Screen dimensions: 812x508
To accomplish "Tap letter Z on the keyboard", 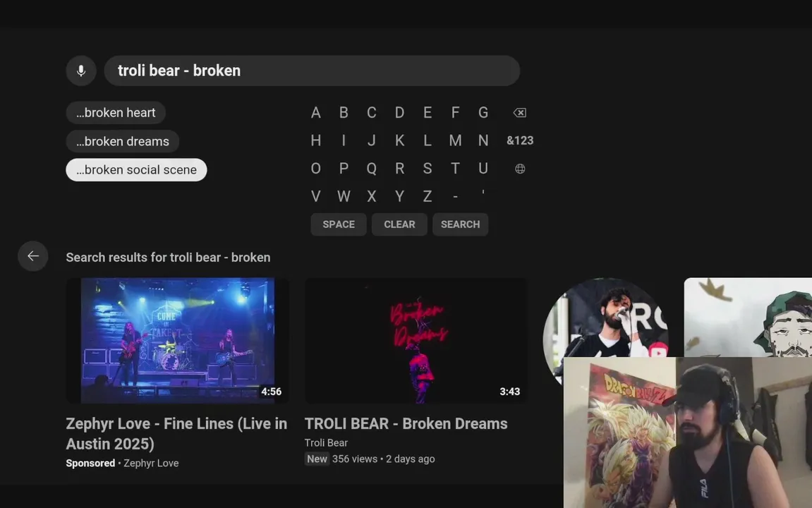I will tap(428, 196).
